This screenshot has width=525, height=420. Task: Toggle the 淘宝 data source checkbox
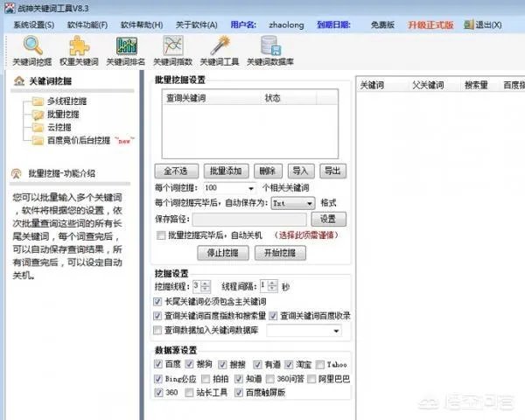pos(289,364)
